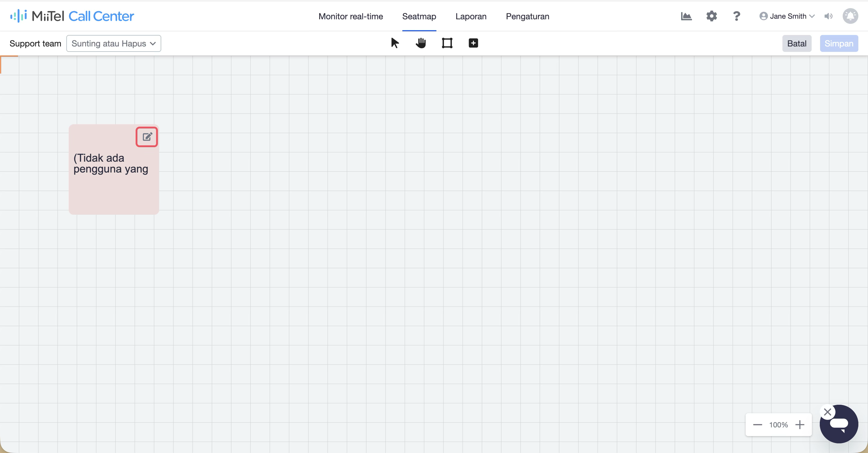Open the help question mark icon

(x=737, y=16)
